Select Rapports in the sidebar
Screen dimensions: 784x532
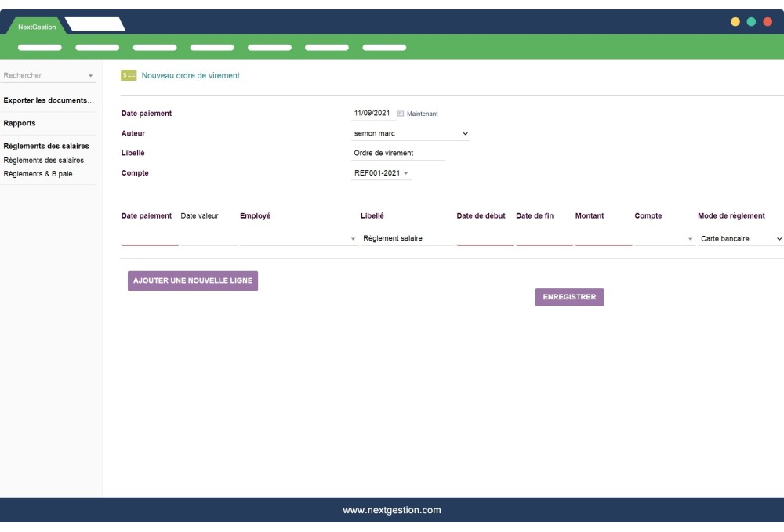19,123
